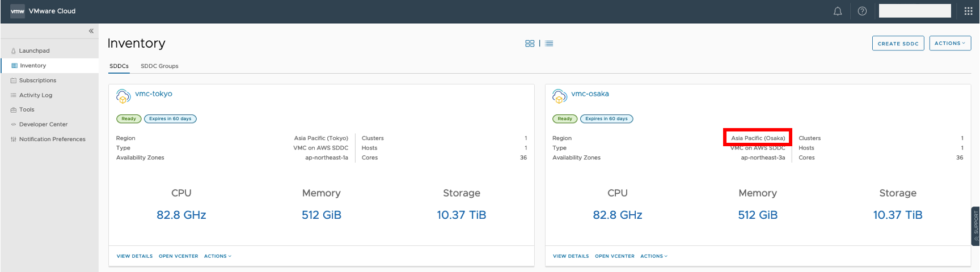Expand Actions menu for vmc-osaka
The height and width of the screenshot is (272, 980).
pyautogui.click(x=654, y=256)
